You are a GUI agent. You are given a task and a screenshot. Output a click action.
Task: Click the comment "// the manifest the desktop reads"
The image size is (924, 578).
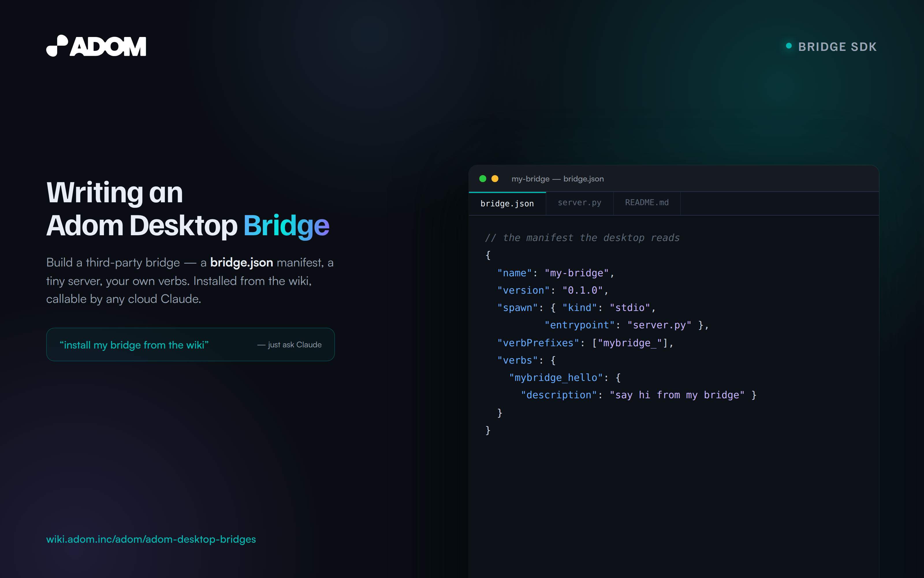point(582,238)
